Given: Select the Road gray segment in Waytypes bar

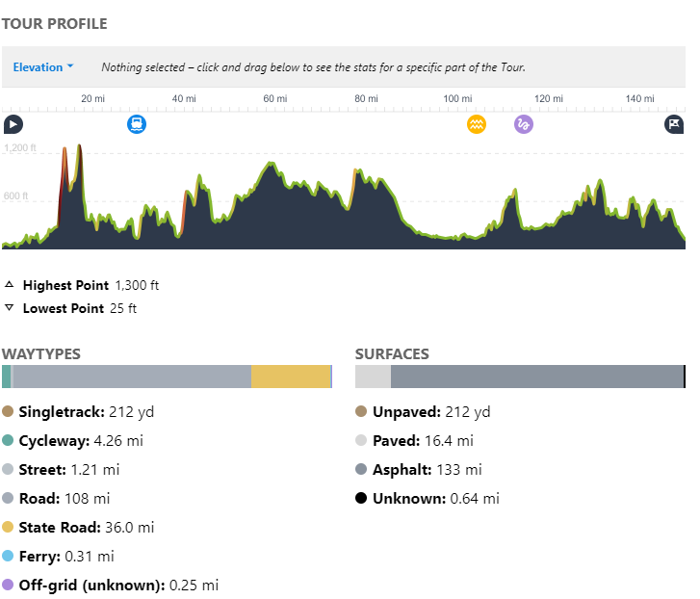Looking at the screenshot, I should coord(132,377).
